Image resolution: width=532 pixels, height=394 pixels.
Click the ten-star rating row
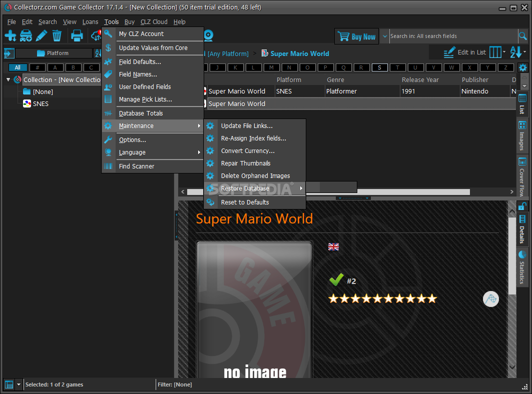382,298
